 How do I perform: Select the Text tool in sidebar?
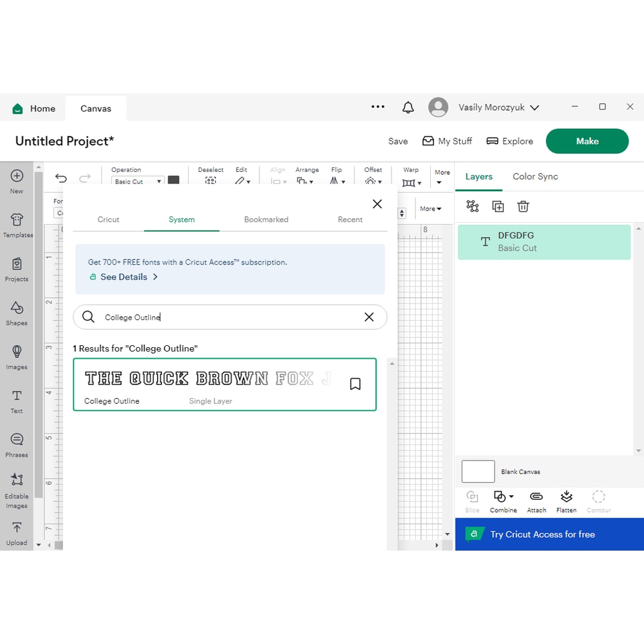pos(17,396)
